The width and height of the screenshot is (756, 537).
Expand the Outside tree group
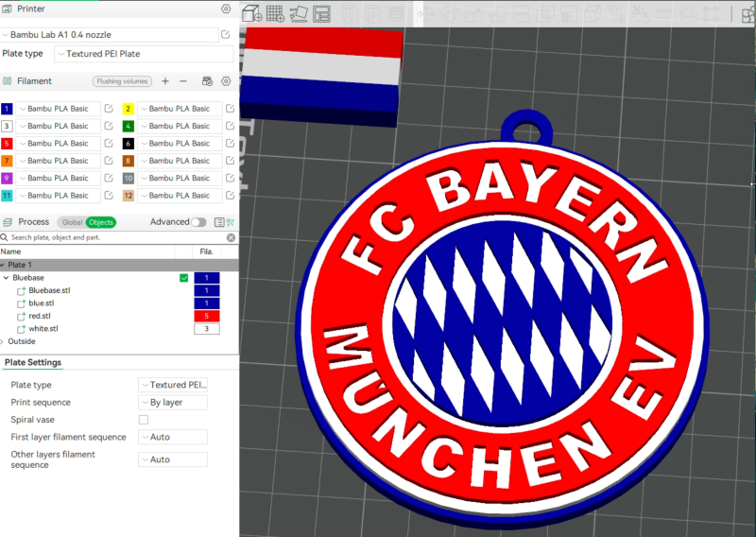(x=3, y=341)
